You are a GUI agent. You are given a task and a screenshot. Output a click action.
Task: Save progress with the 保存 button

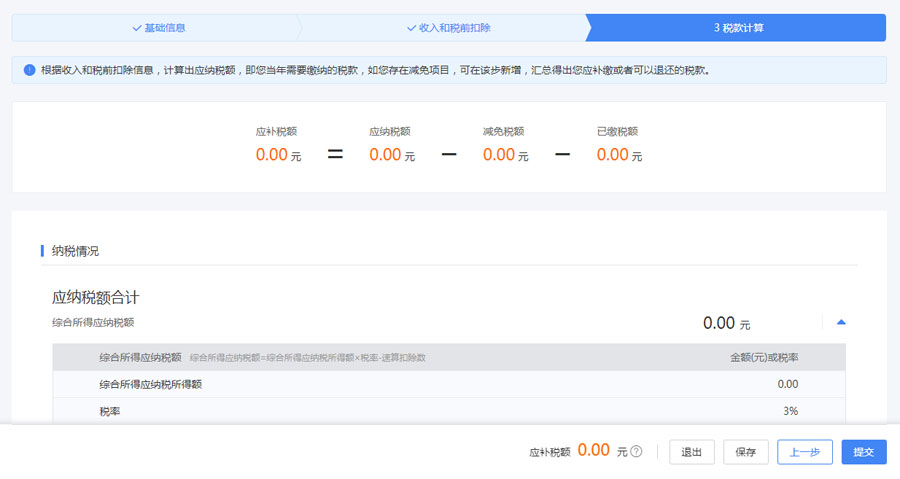745,452
